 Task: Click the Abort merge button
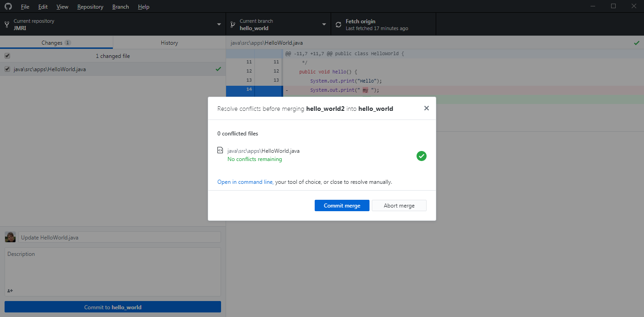pyautogui.click(x=399, y=206)
